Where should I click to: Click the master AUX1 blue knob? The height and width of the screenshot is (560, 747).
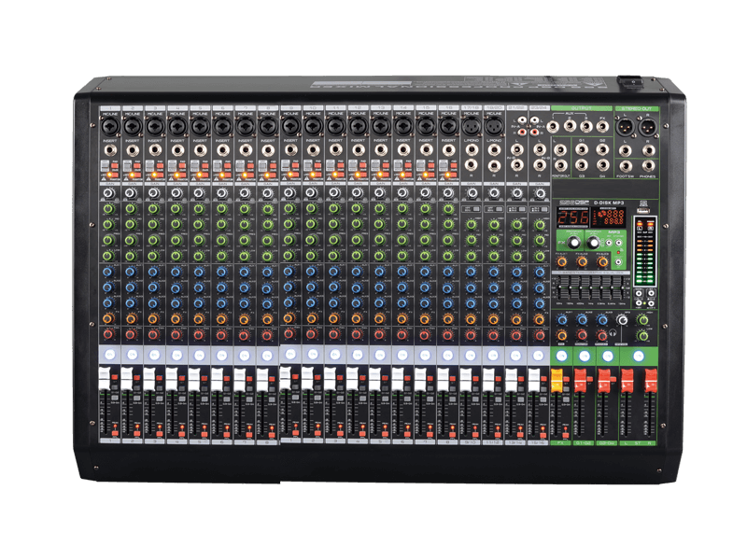562,320
